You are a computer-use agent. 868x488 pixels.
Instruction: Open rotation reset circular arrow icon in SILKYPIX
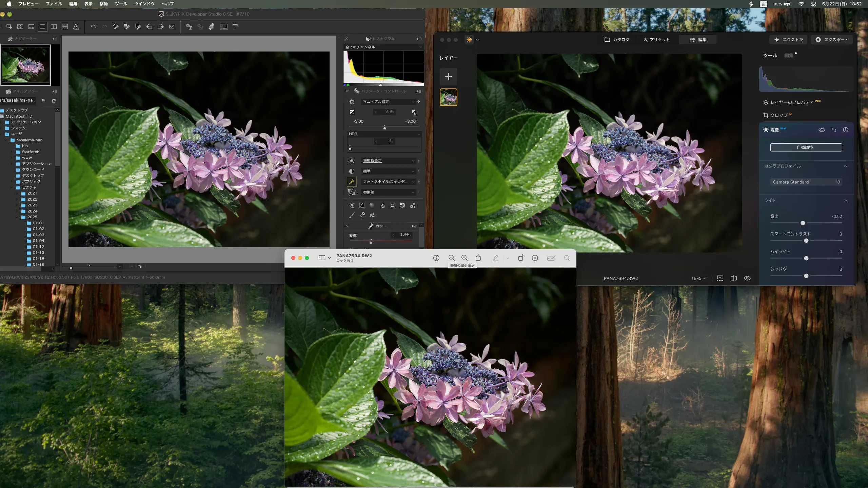point(402,205)
